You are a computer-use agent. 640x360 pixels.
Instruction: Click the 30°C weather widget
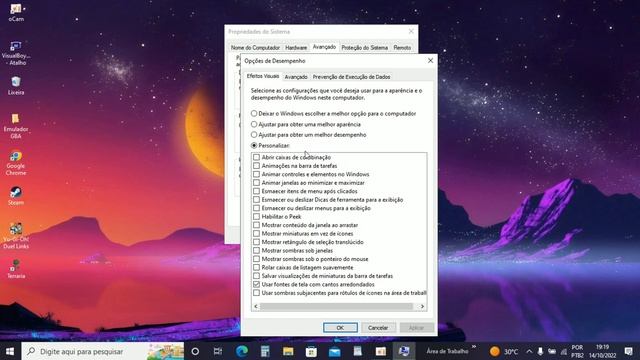tap(504, 351)
